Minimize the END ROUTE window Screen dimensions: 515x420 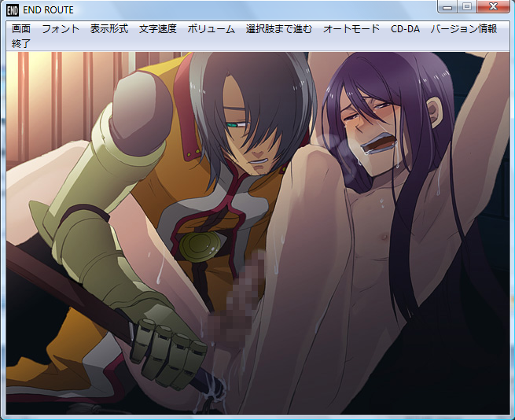pyautogui.click(x=448, y=7)
